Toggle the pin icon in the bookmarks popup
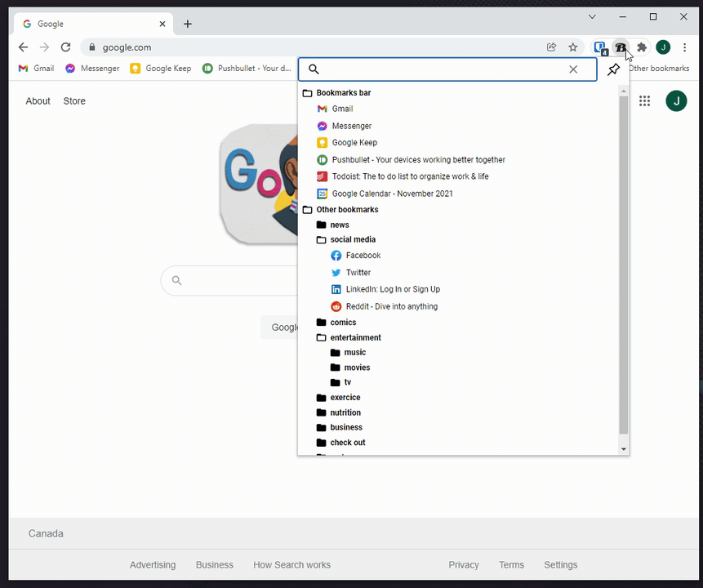 click(x=613, y=69)
